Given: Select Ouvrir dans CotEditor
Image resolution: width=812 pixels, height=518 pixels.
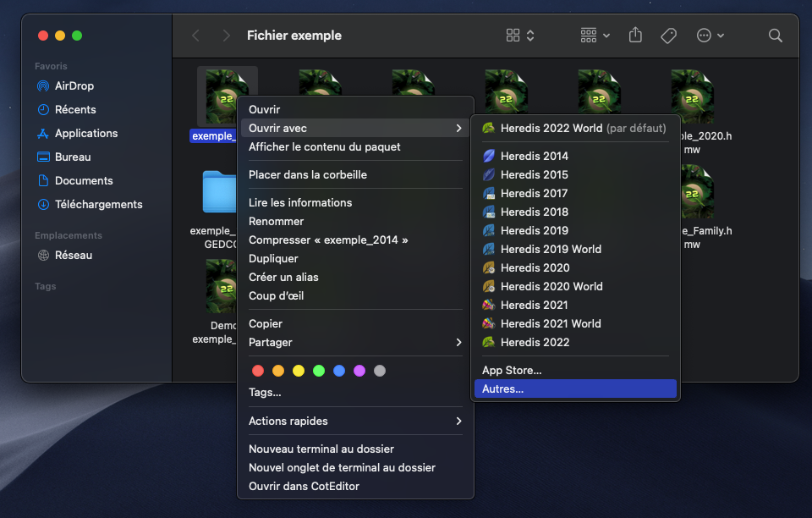Looking at the screenshot, I should pos(304,486).
